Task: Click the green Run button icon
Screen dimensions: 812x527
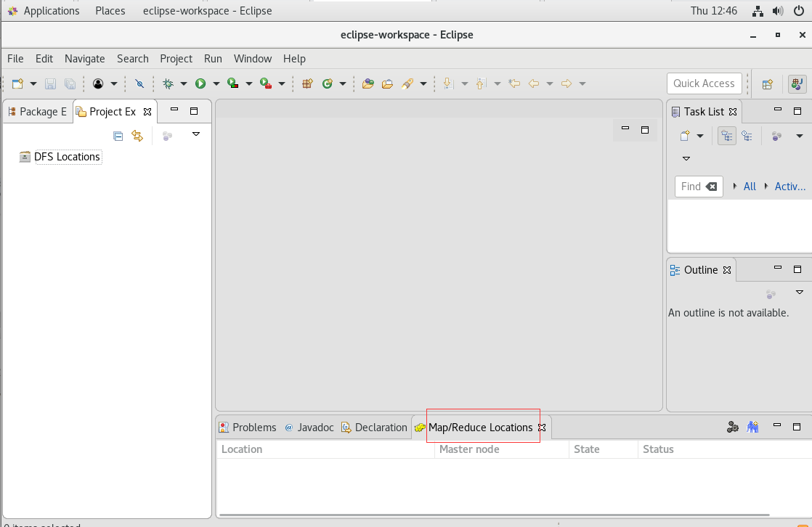Action: pyautogui.click(x=200, y=84)
